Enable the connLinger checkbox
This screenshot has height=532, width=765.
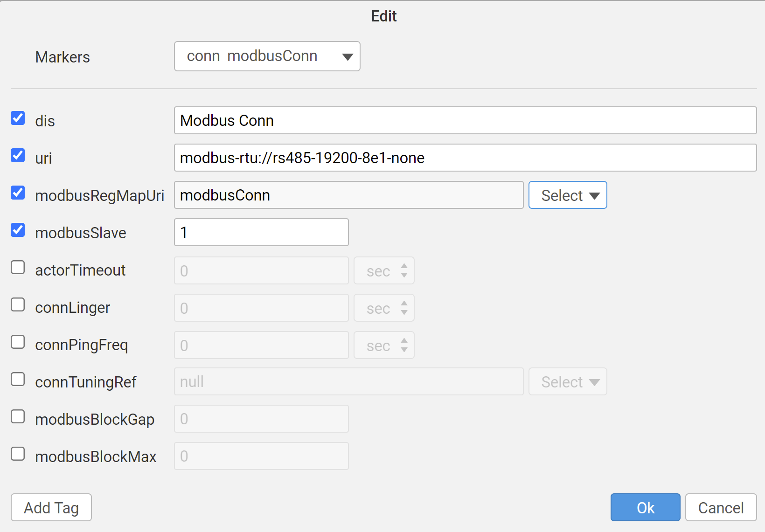[18, 305]
